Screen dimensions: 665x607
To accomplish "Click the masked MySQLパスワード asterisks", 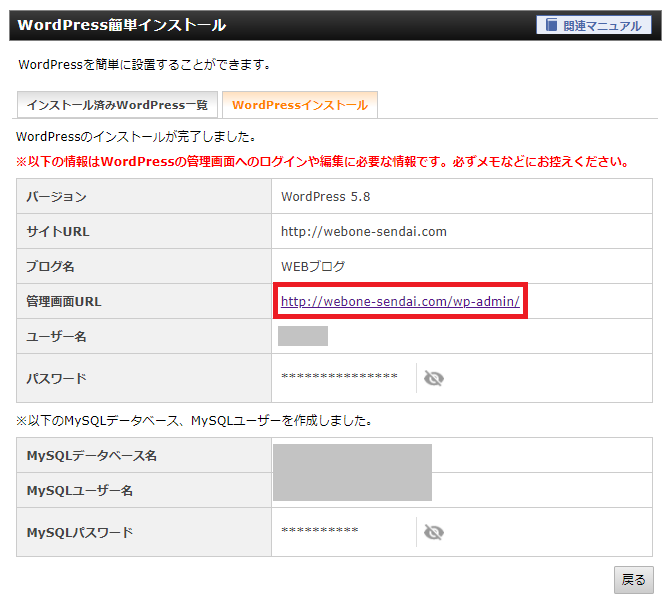I will [319, 530].
